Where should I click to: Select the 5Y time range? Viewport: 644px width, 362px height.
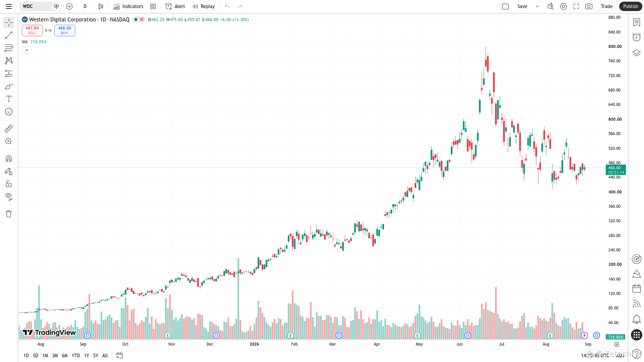[x=96, y=356]
